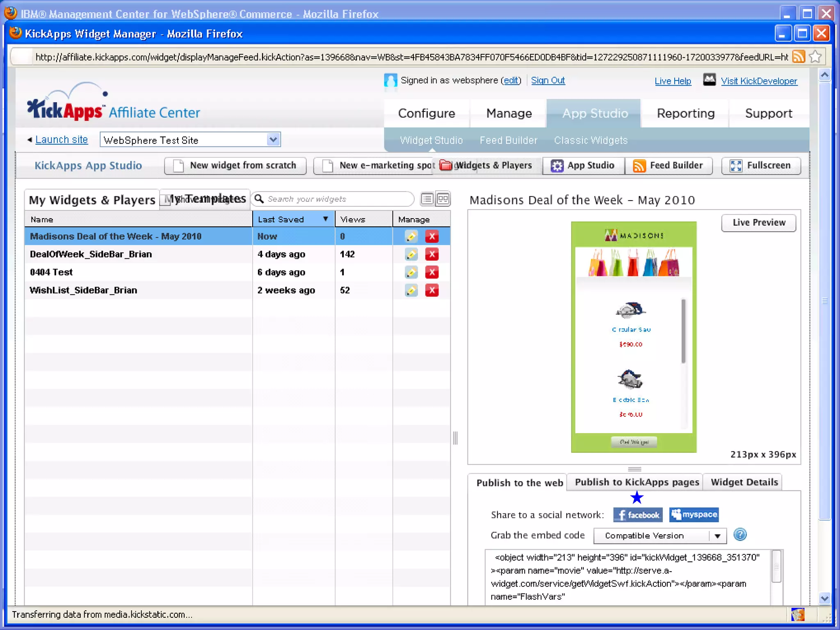
Task: Click the Sign Out link
Action: [548, 80]
